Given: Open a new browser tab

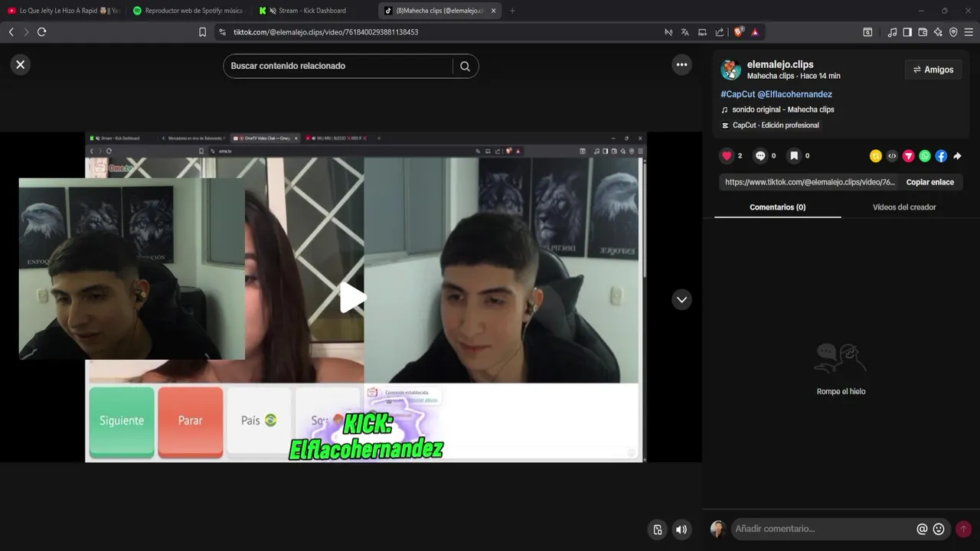Looking at the screenshot, I should coord(512,11).
